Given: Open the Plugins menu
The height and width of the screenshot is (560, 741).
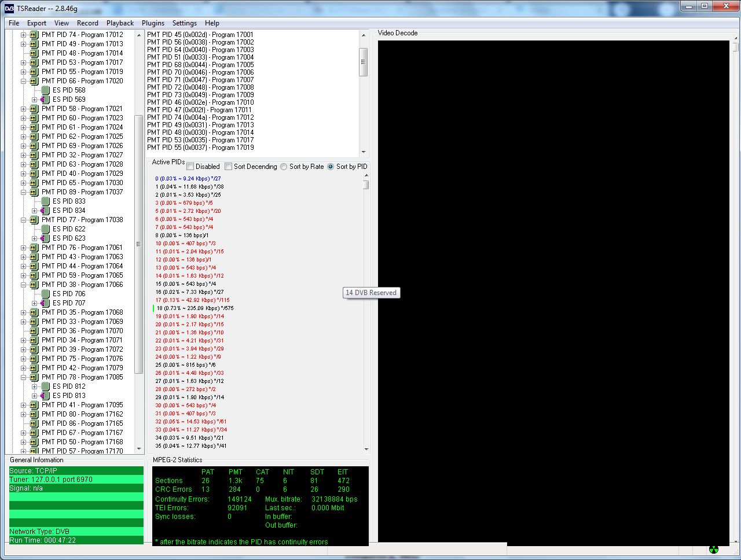Looking at the screenshot, I should click(153, 23).
